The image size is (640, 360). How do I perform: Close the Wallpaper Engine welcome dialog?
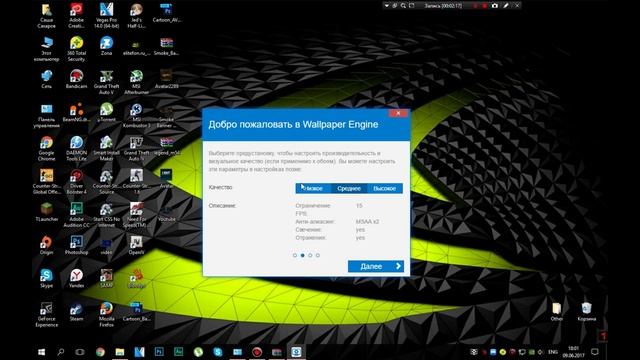(x=398, y=113)
